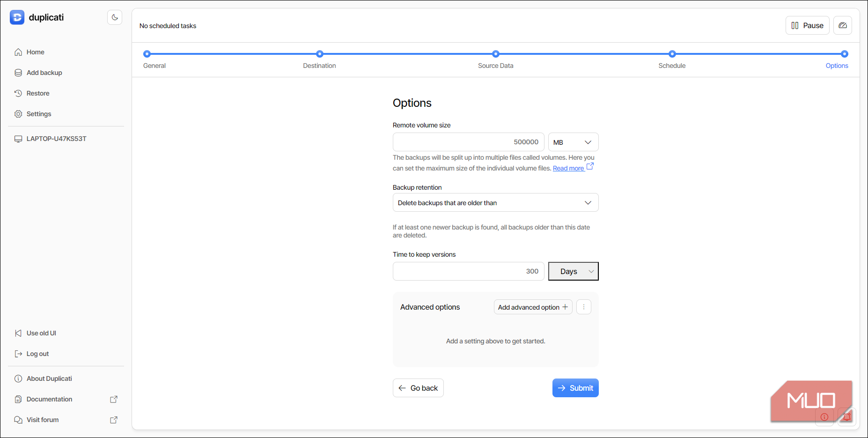Toggle dark mode with the moon icon
Image resolution: width=868 pixels, height=438 pixels.
pos(115,17)
